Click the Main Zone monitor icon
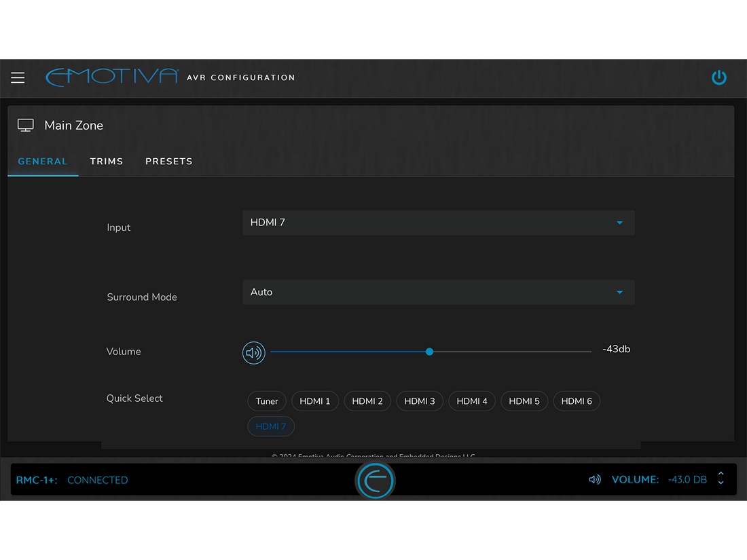 point(26,126)
